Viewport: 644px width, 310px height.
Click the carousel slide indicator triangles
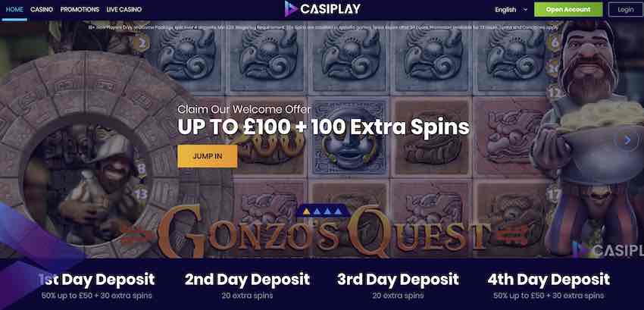click(323, 211)
